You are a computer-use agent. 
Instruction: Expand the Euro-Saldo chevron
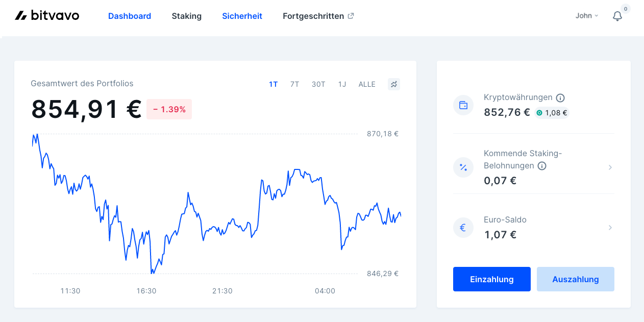click(x=610, y=228)
